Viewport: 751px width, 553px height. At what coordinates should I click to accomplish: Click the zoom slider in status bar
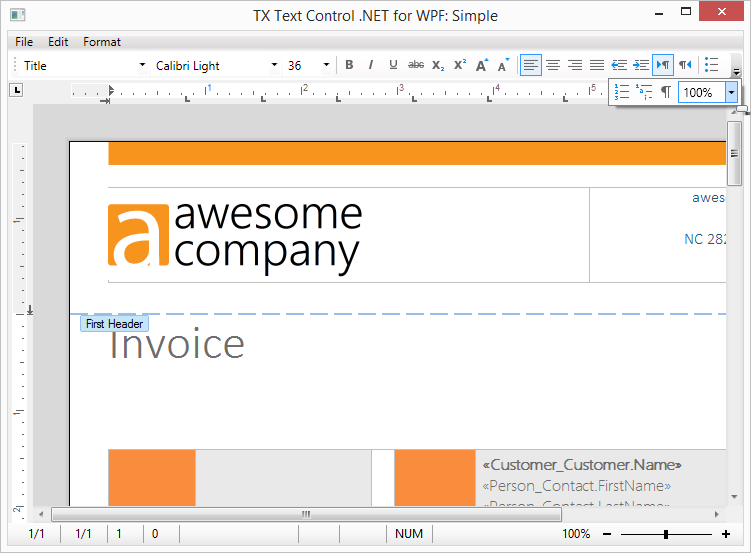tap(666, 534)
